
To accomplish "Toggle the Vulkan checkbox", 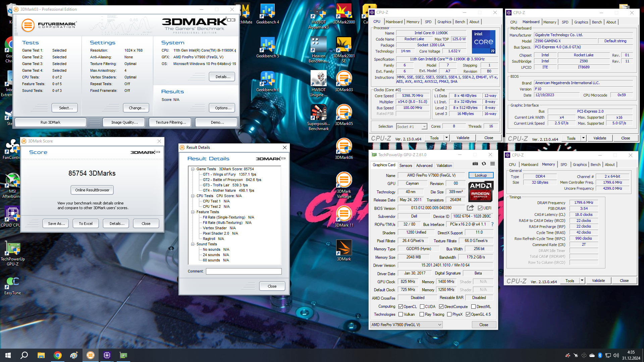I will [400, 314].
